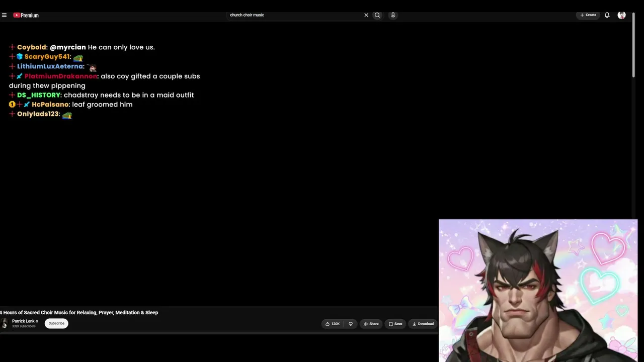Click the HcPaisano username in chat
Screen dimensions: 644x362
[x=50, y=105]
